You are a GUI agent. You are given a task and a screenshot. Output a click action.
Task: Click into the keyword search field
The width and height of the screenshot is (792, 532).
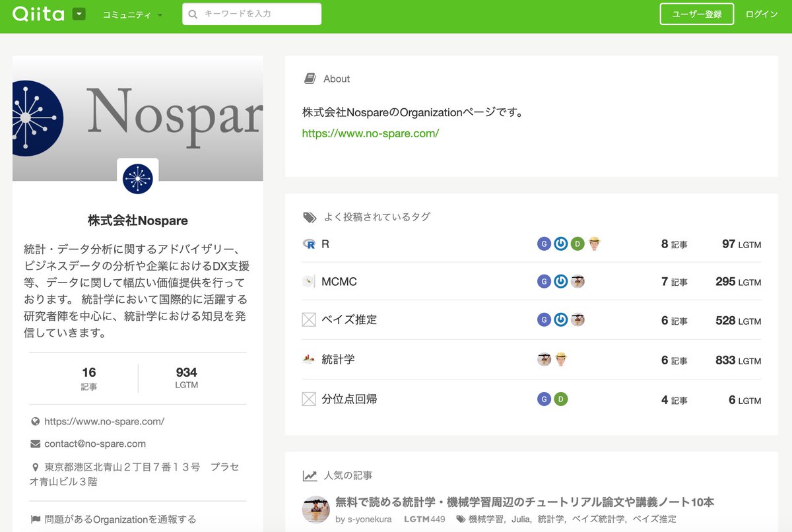[257, 13]
